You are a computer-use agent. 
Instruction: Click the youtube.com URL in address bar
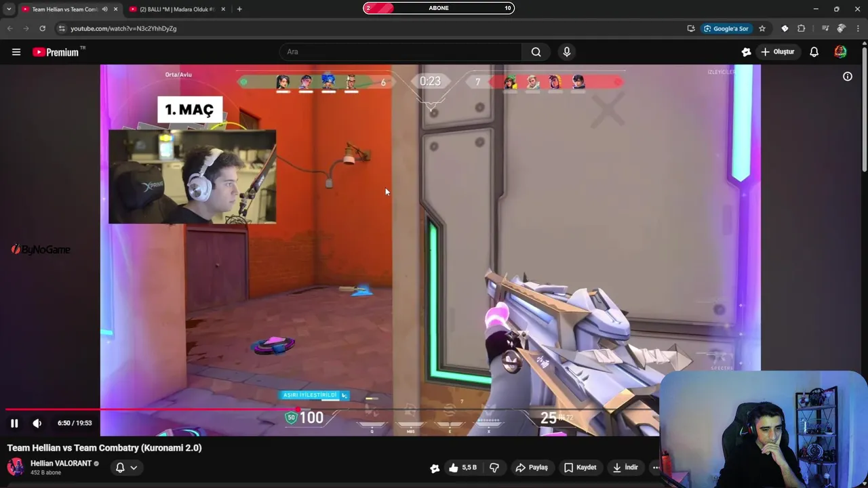coord(123,28)
